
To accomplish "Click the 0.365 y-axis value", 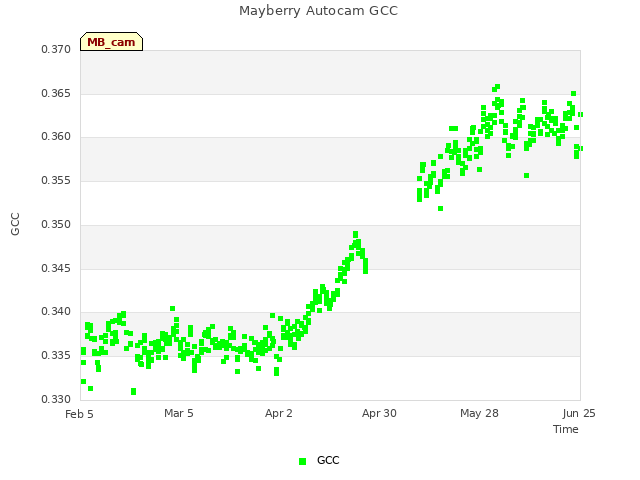I will click(x=56, y=93).
